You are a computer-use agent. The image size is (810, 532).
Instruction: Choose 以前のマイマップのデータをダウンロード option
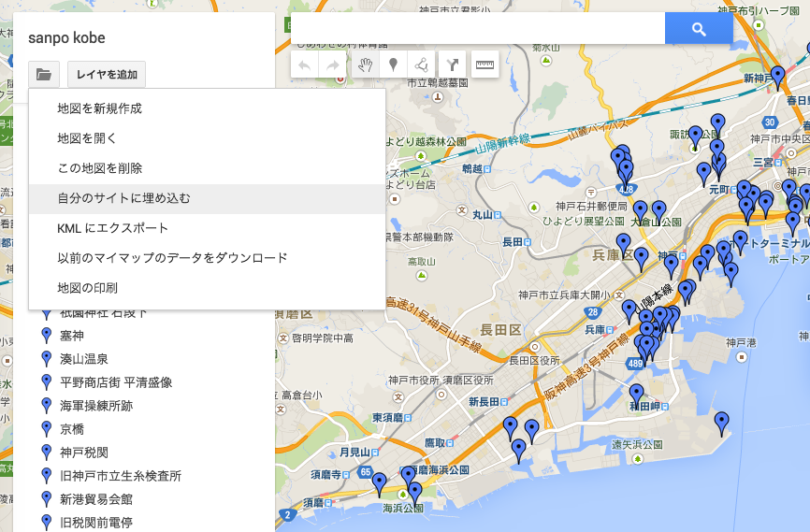pos(207,258)
